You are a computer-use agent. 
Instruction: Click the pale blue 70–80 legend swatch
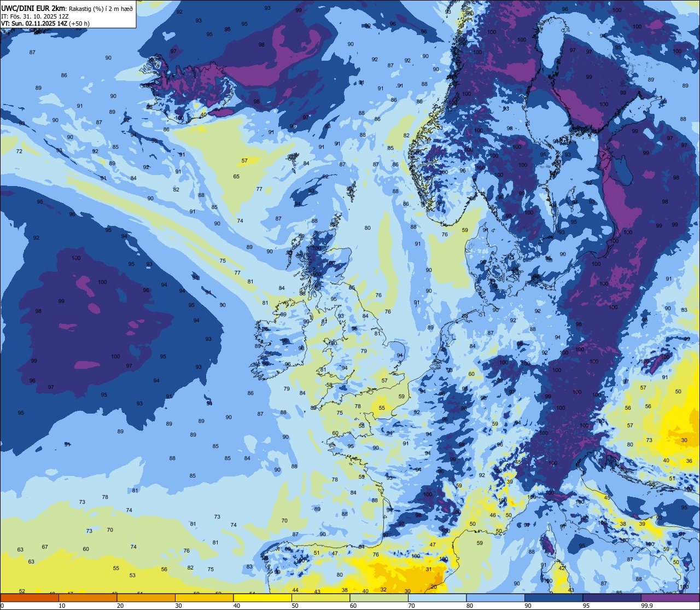(x=437, y=598)
